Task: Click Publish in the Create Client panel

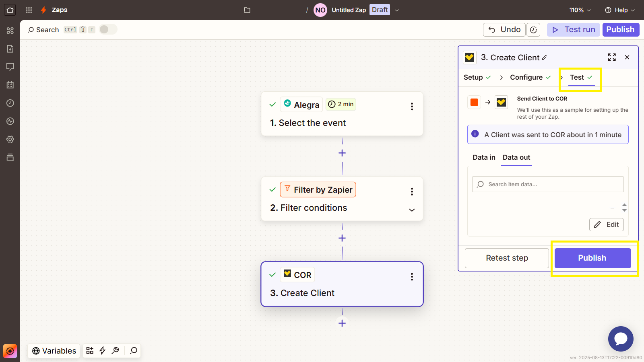Action: pos(592,258)
